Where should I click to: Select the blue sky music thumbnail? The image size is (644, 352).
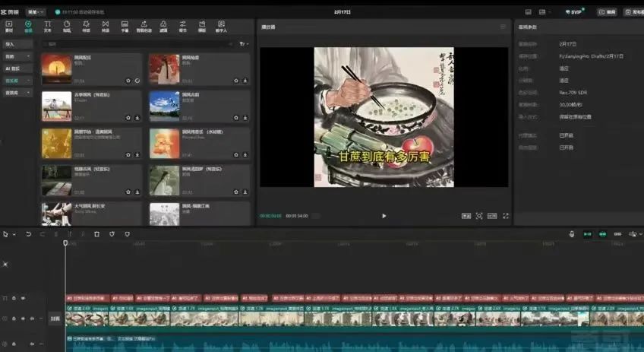(x=164, y=106)
